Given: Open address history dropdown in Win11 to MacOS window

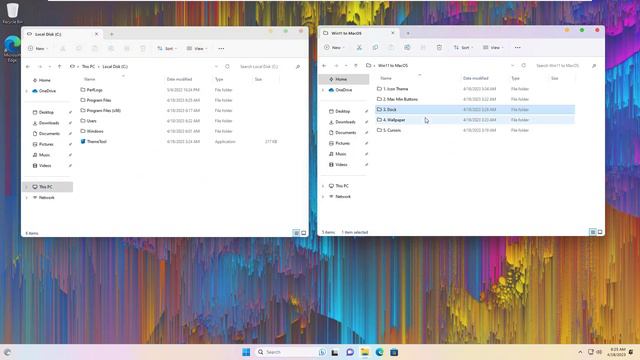Looking at the screenshot, I should 513,65.
